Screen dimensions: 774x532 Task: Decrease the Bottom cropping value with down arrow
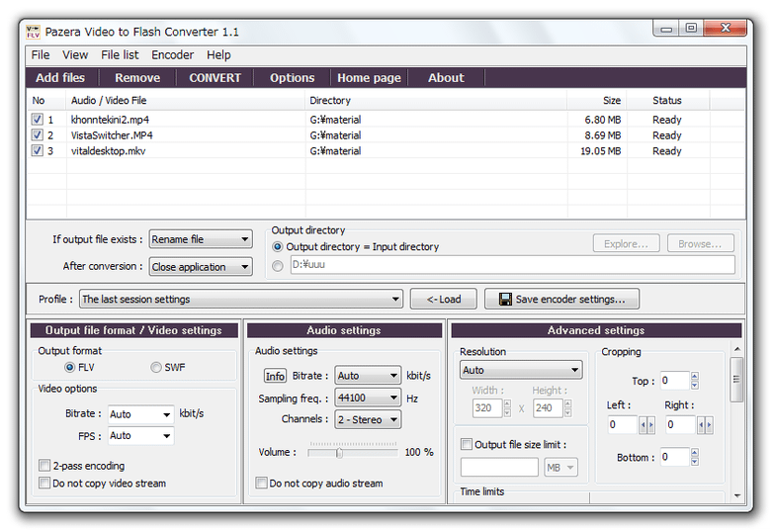[x=695, y=462]
